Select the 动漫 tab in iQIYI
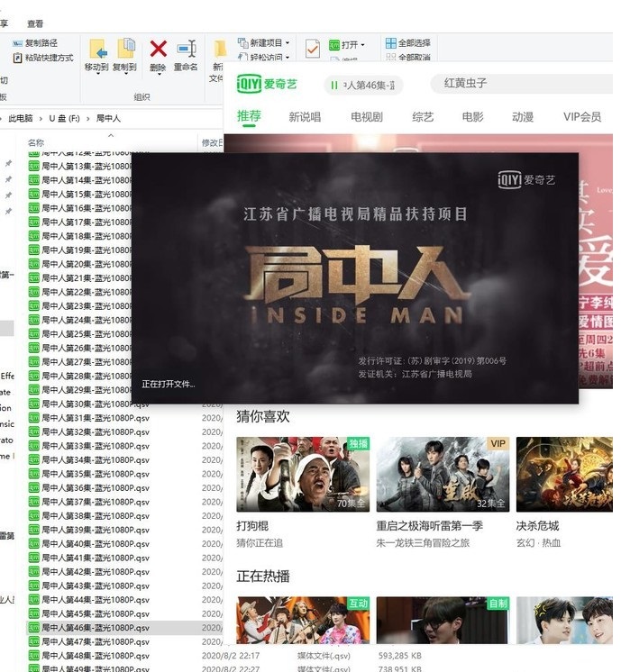The height and width of the screenshot is (672, 621). pos(523,117)
